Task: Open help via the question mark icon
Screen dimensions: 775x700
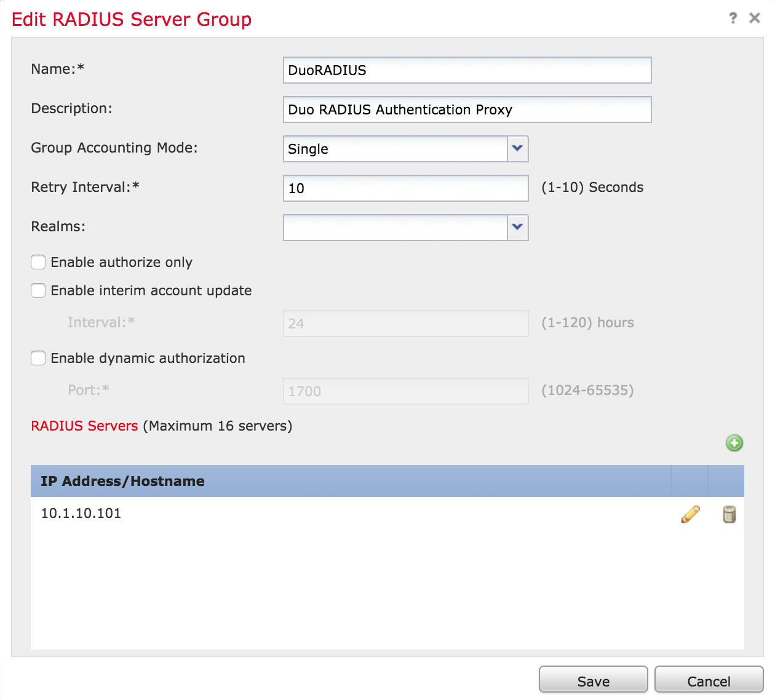Action: pyautogui.click(x=733, y=18)
